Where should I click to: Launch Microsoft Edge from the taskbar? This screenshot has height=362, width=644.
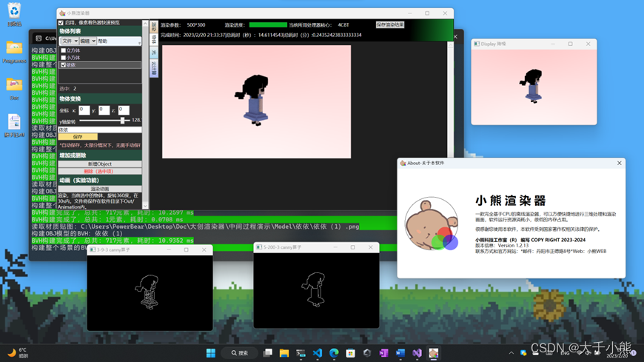(334, 353)
